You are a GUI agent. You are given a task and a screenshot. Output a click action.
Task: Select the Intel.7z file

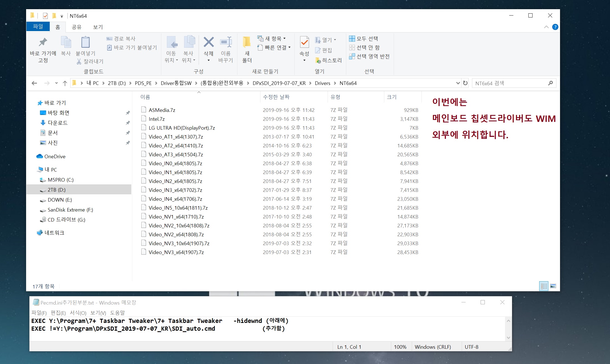pos(157,119)
